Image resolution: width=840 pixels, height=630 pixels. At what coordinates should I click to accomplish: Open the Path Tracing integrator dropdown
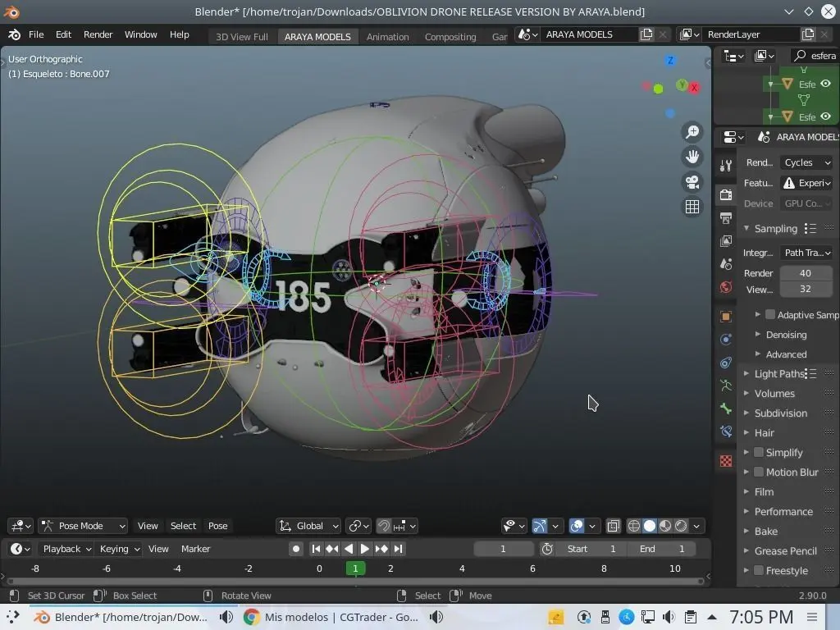coord(806,253)
